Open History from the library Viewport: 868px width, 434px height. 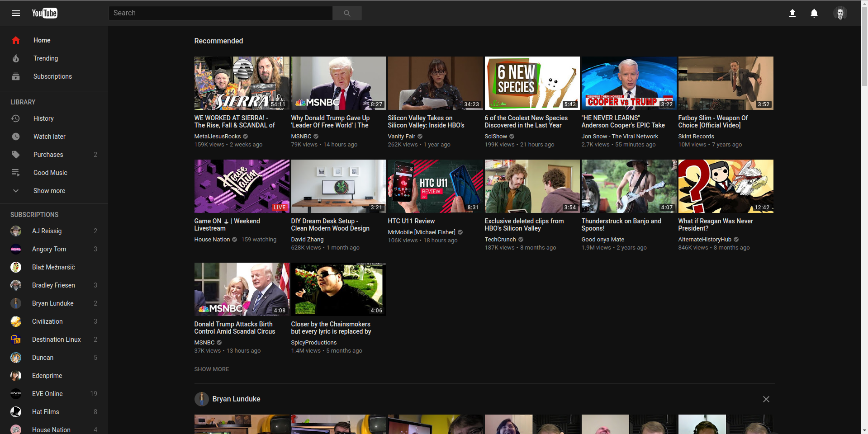(x=54, y=118)
